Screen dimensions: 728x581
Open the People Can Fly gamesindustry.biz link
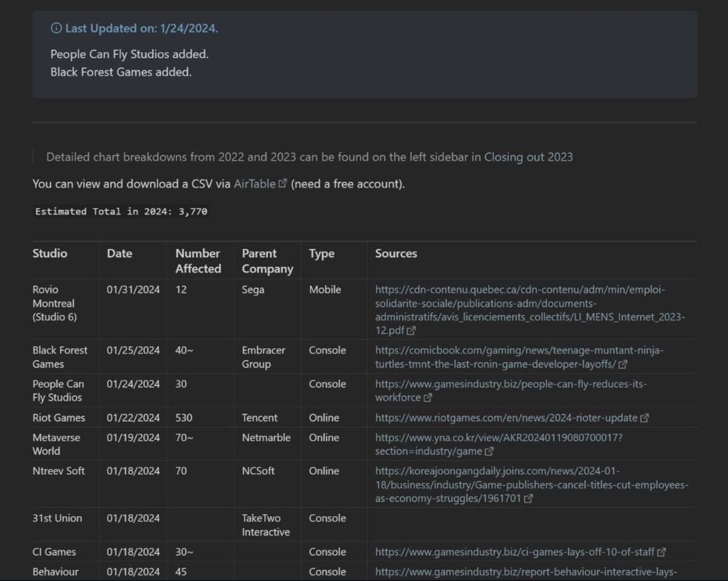pos(511,391)
